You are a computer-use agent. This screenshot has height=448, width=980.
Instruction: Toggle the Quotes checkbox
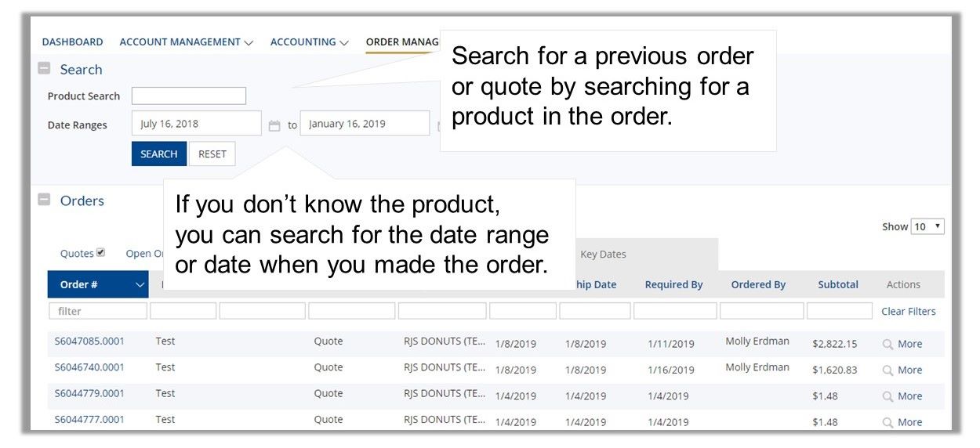[x=100, y=253]
